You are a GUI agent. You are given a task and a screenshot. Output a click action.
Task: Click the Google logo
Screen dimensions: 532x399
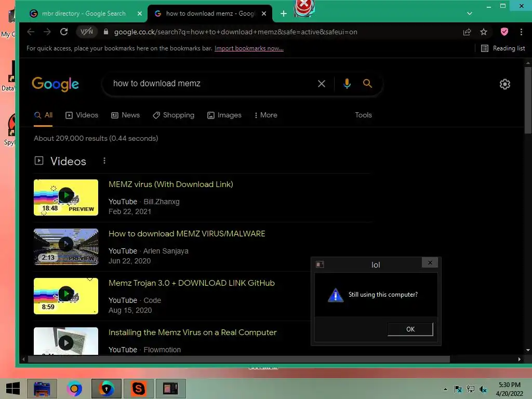pyautogui.click(x=55, y=84)
